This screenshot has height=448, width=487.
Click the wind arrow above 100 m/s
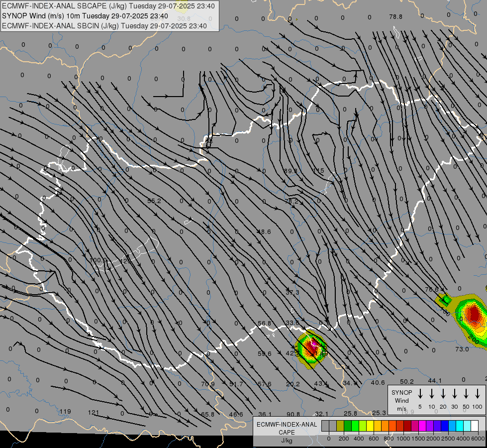tap(478, 394)
